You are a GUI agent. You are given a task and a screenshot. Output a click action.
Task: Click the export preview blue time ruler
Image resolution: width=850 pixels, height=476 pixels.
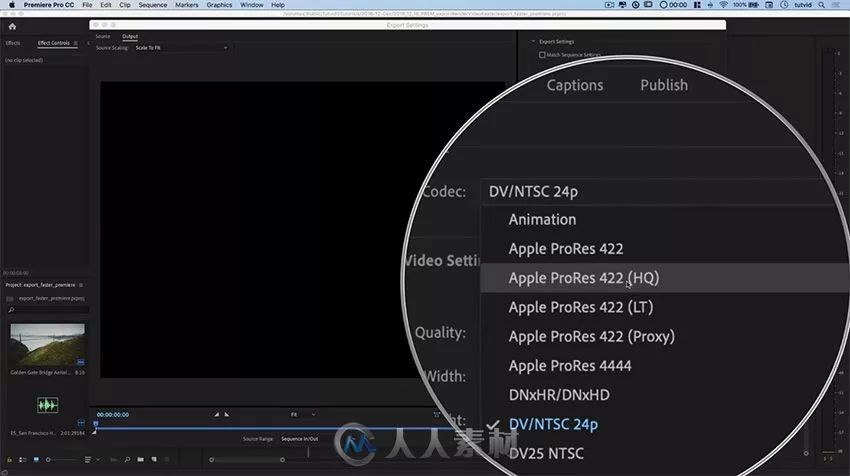coord(274,428)
